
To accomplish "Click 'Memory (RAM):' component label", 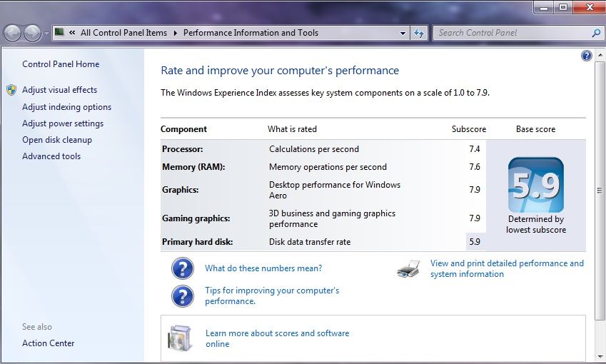I will [193, 167].
